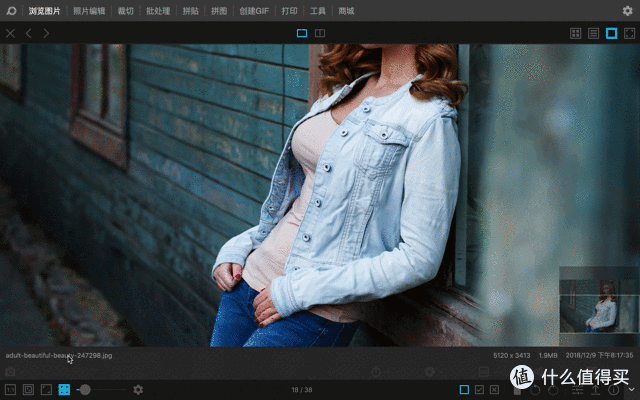This screenshot has width=640, height=400.
Task: Select single image view mode
Action: [x=302, y=33]
